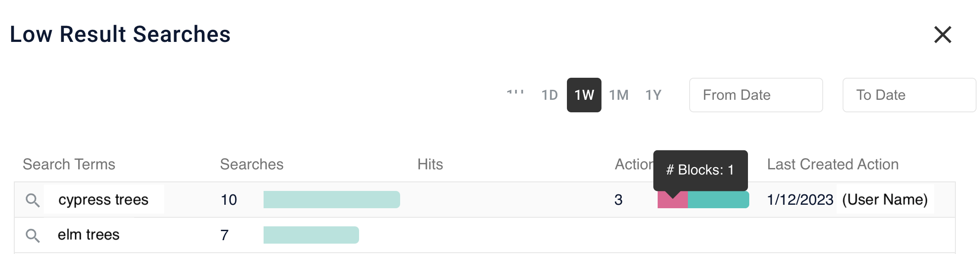Click the pink blocks segment of action bar
The width and height of the screenshot is (980, 254).
point(672,201)
